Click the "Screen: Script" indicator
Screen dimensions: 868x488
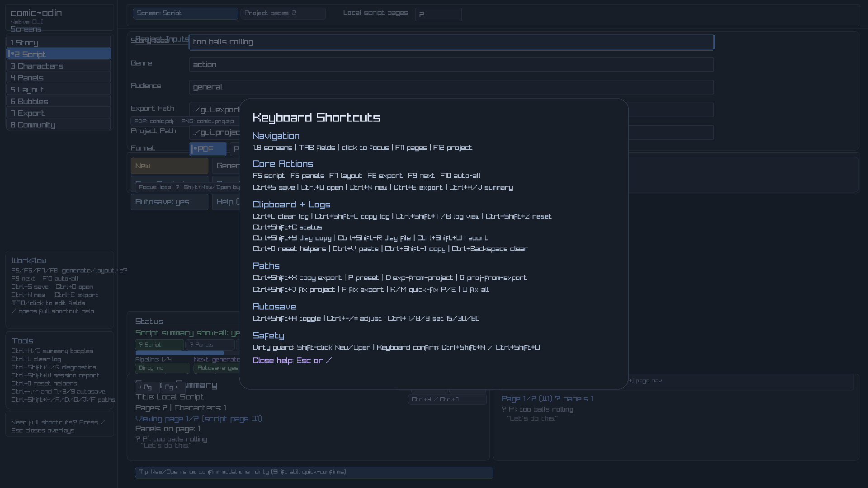click(x=185, y=14)
